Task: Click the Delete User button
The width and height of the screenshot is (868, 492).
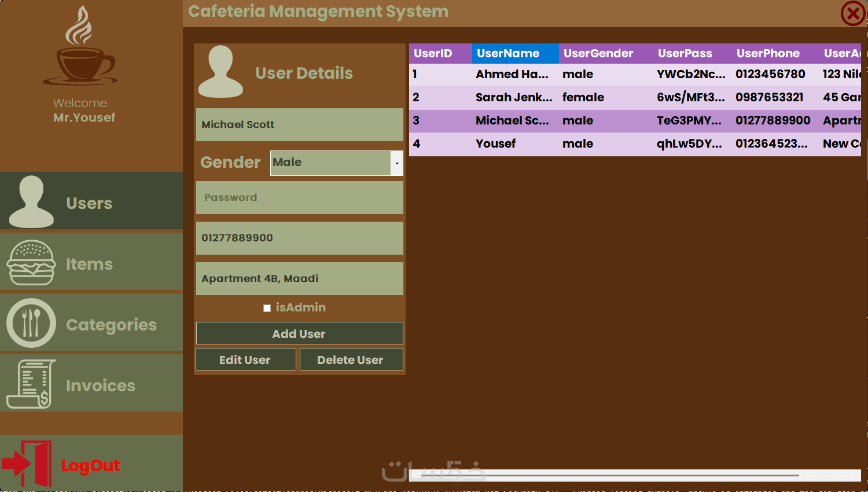Action: [x=351, y=359]
